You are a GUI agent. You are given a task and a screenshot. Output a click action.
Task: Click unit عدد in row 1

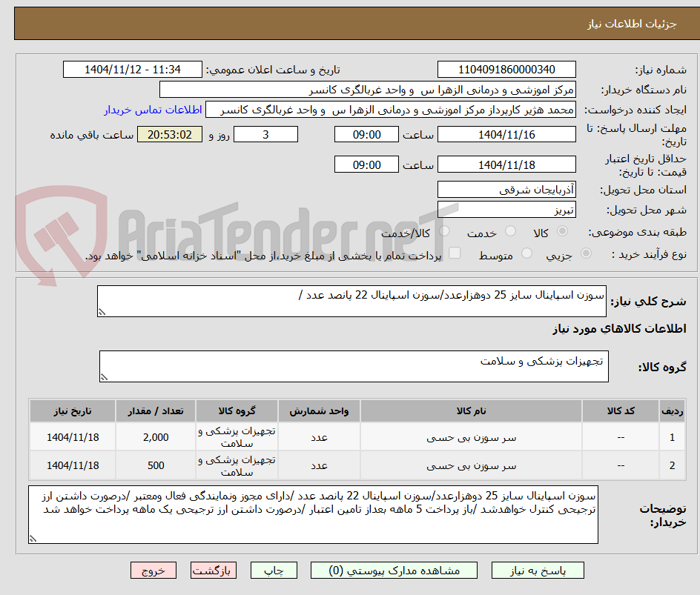pos(319,438)
